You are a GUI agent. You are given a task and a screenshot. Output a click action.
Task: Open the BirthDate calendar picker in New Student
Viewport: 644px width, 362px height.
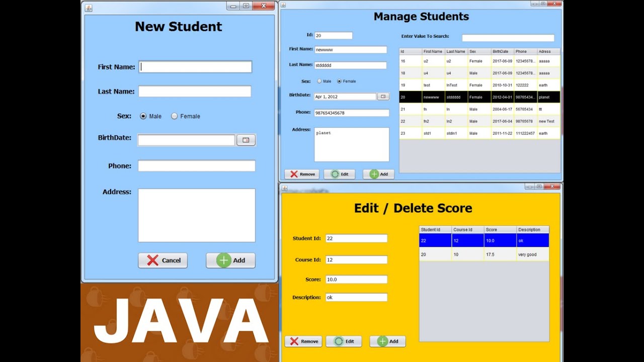[x=246, y=140]
